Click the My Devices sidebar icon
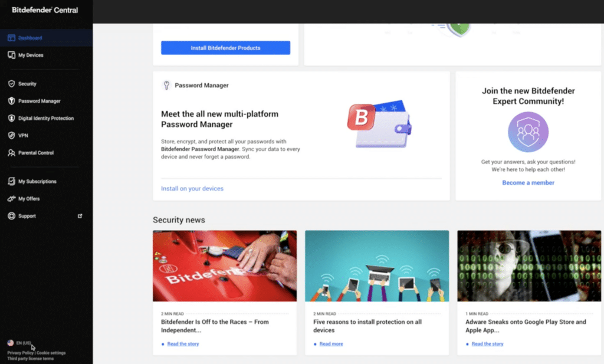This screenshot has width=604, height=364. [11, 55]
